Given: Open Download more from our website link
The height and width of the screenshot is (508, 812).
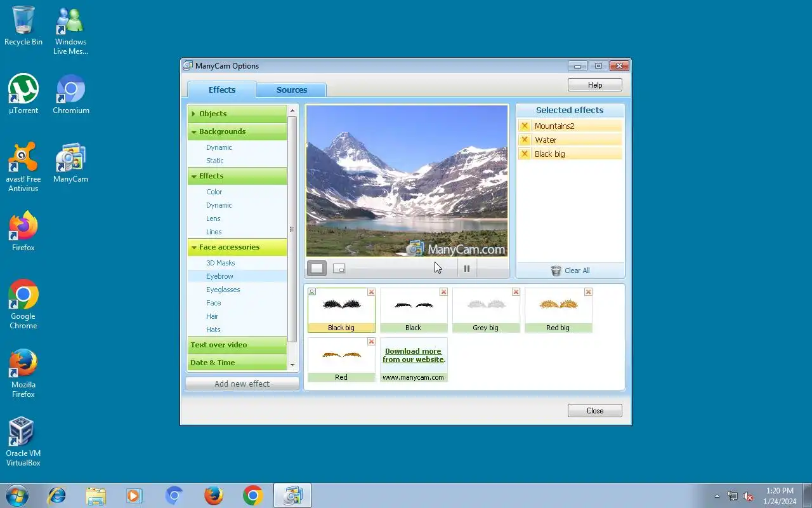Looking at the screenshot, I should click(414, 355).
